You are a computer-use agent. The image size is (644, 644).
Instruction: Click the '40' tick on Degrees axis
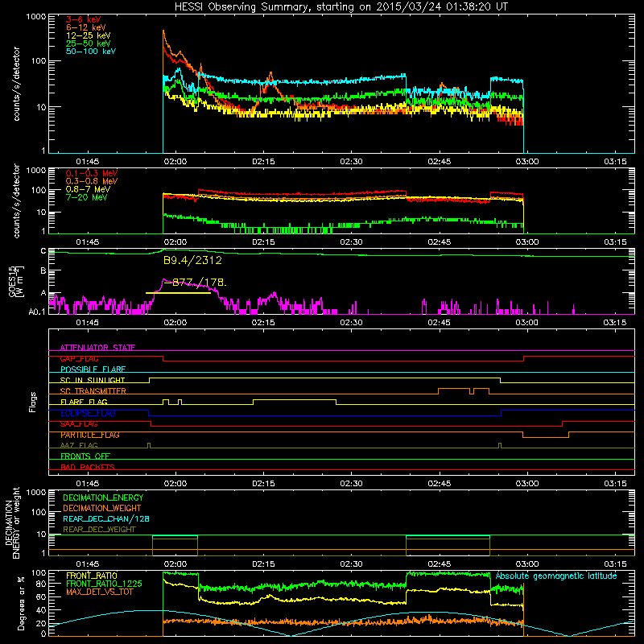41,610
